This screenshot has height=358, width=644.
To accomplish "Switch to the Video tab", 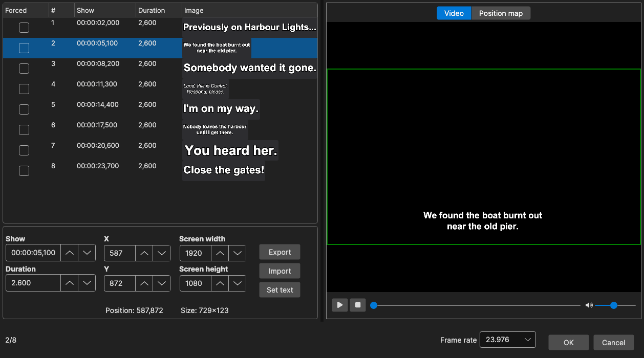I will pos(454,13).
